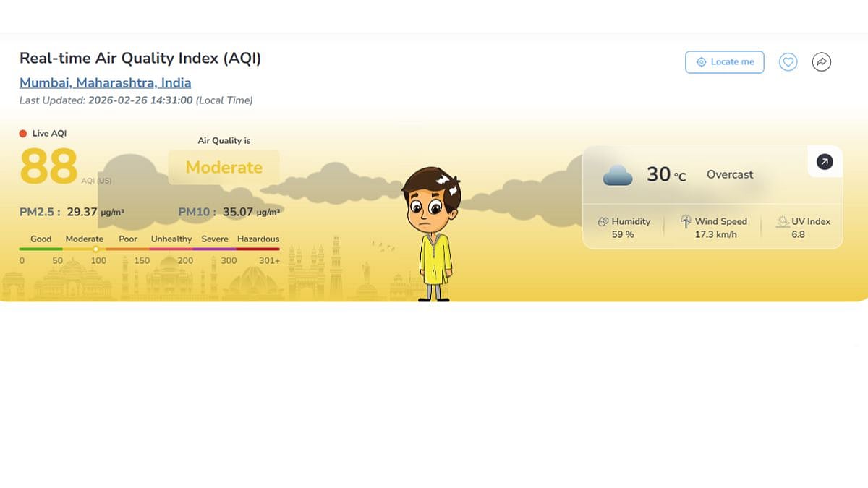Click the wind speed icon

[x=686, y=222]
